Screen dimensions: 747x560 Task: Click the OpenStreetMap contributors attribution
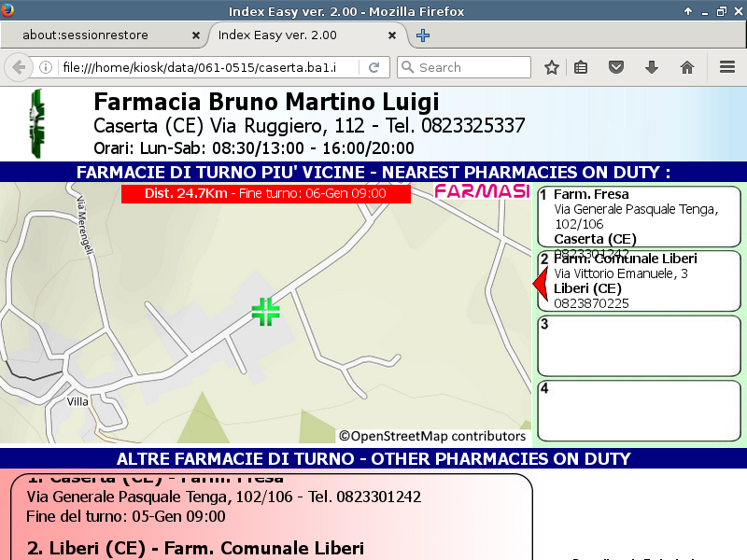click(x=432, y=436)
